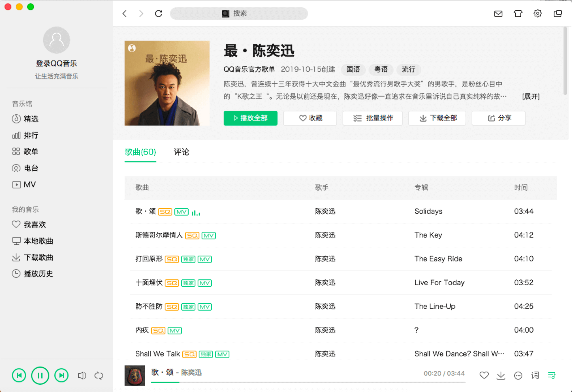Switch to mini player window icon
Viewport: 572px width, 392px height.
[x=558, y=13]
